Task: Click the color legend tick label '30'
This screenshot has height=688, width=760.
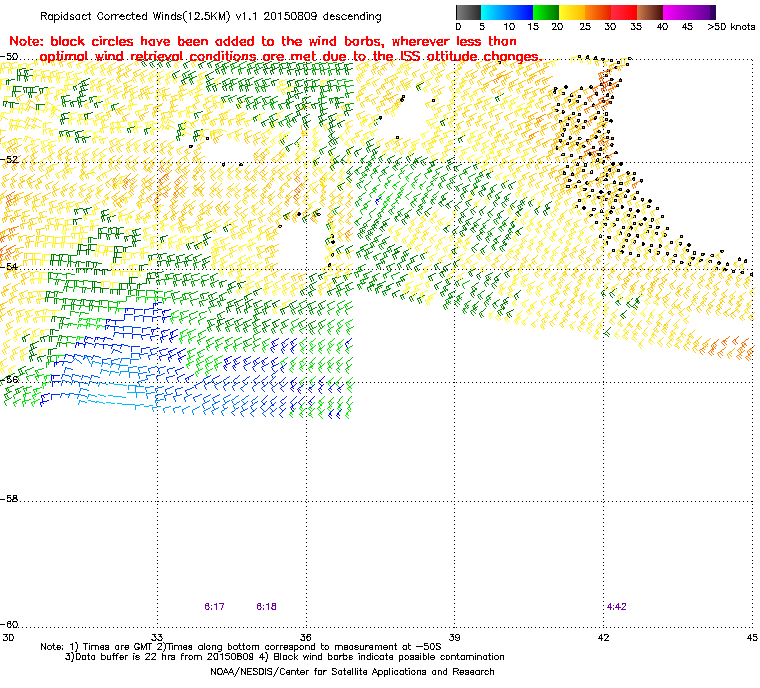Action: click(x=610, y=27)
